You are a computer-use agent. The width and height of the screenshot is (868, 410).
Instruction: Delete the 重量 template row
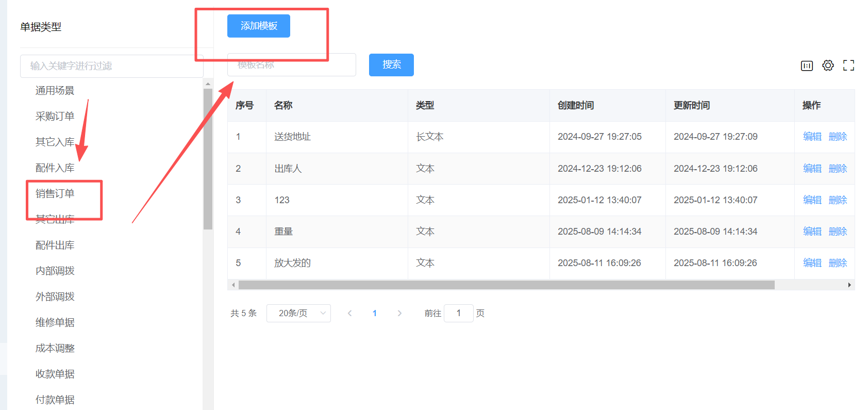pyautogui.click(x=838, y=232)
